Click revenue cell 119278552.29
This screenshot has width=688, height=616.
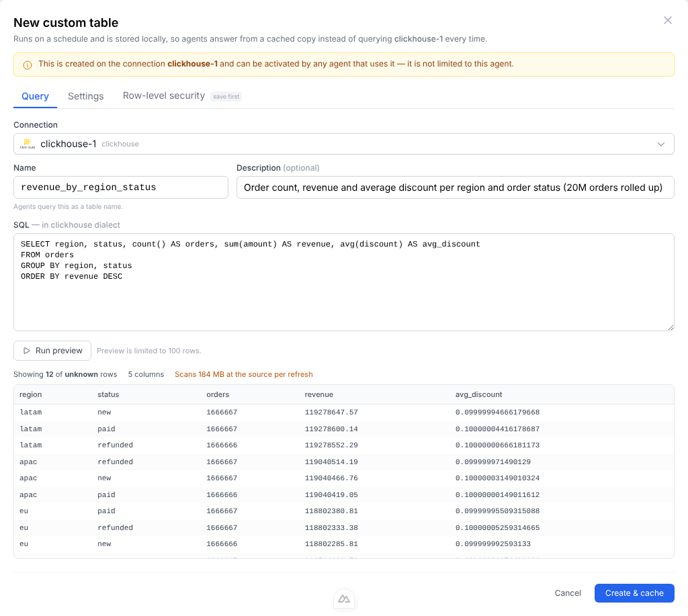coord(331,445)
